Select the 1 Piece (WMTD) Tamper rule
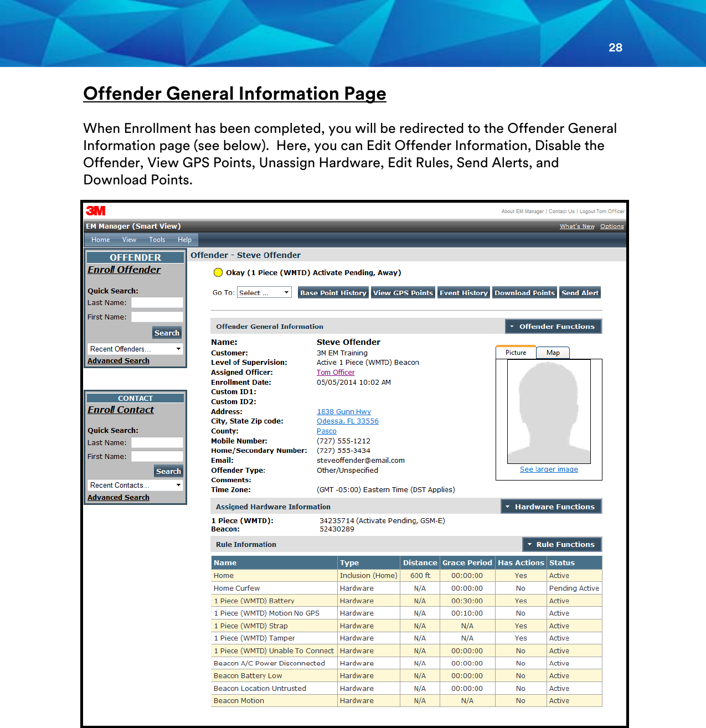This screenshot has height=728, width=706. (x=254, y=638)
